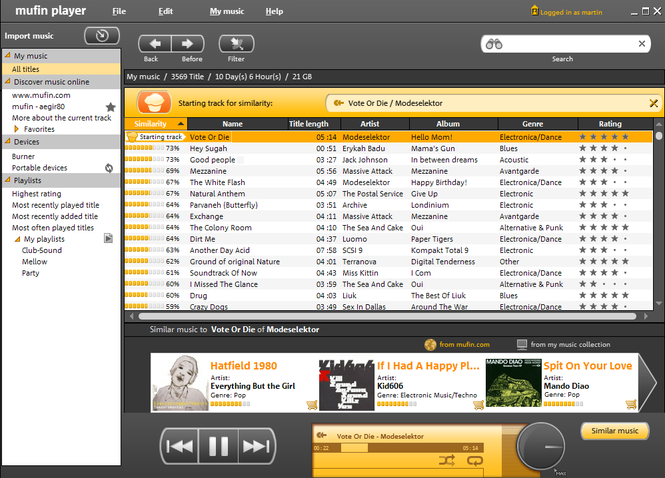665x478 pixels.
Task: Click the horizontal scrollbar of track list
Action: pos(387,316)
